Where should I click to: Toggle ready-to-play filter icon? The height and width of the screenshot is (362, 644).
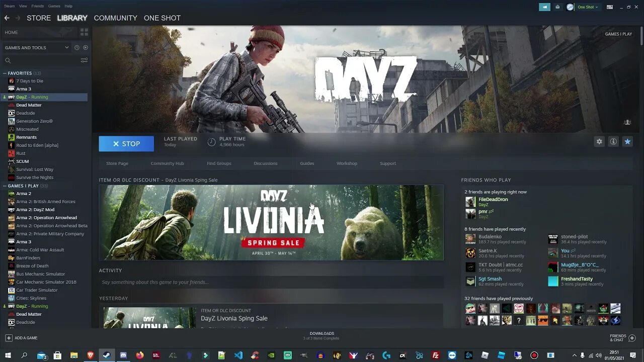pos(86,48)
